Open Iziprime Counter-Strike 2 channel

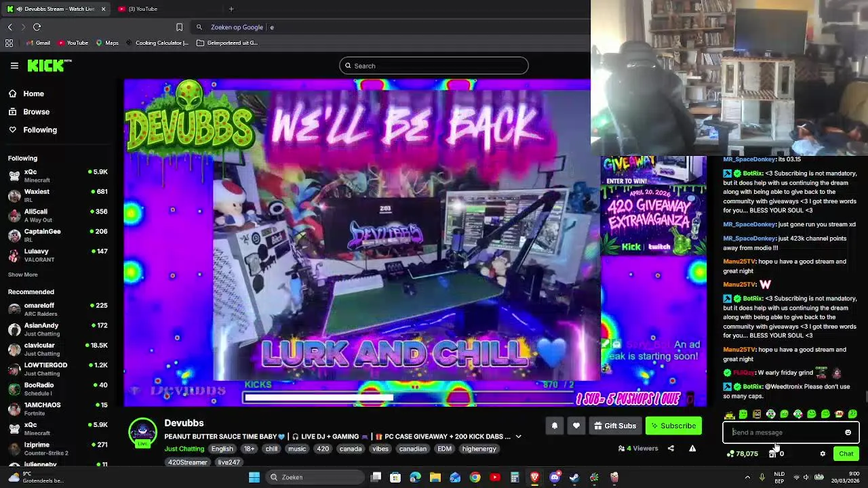tap(58, 448)
